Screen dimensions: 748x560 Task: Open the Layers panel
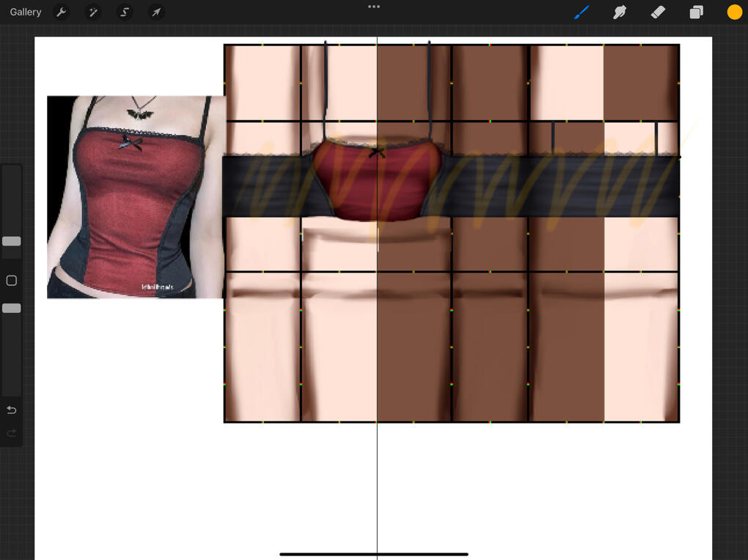[x=696, y=12]
